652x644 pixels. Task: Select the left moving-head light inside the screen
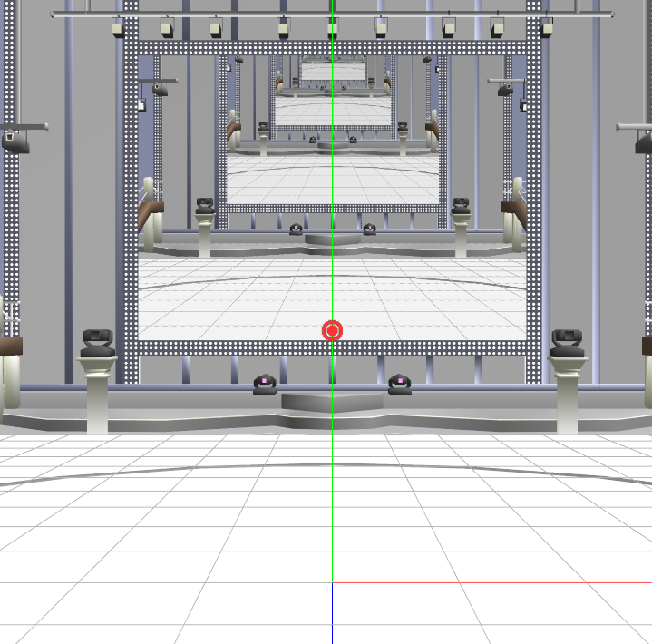[205, 206]
